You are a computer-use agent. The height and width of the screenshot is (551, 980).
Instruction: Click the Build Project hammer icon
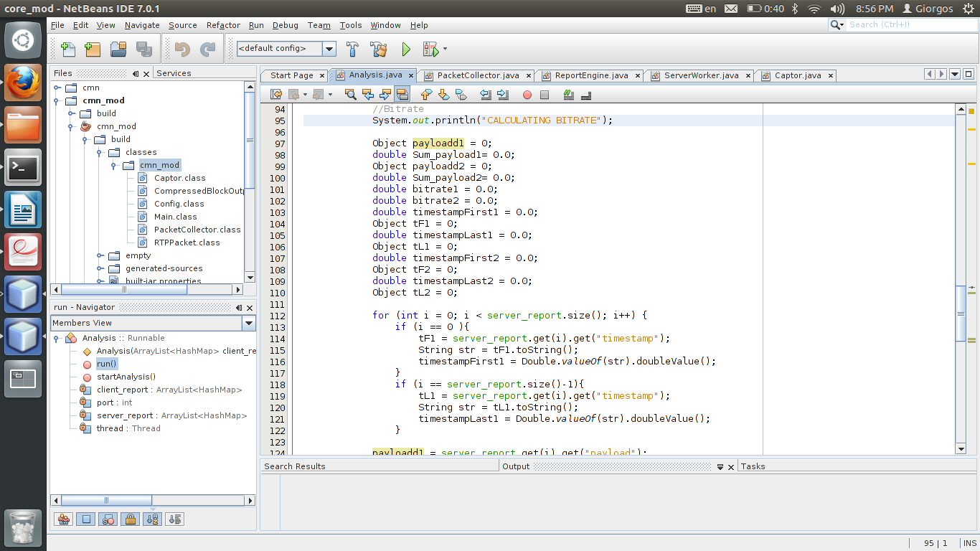pos(352,50)
